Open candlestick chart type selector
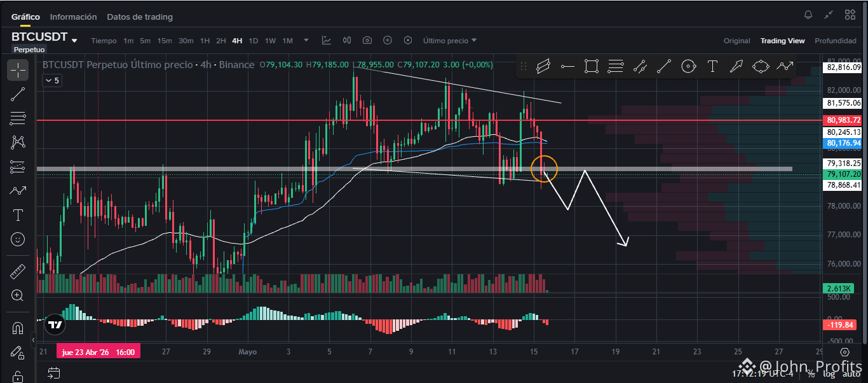The height and width of the screenshot is (383, 868). pos(347,40)
